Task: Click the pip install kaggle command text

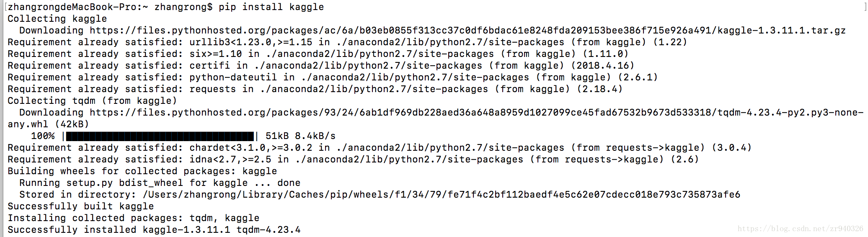Action: pyautogui.click(x=271, y=7)
